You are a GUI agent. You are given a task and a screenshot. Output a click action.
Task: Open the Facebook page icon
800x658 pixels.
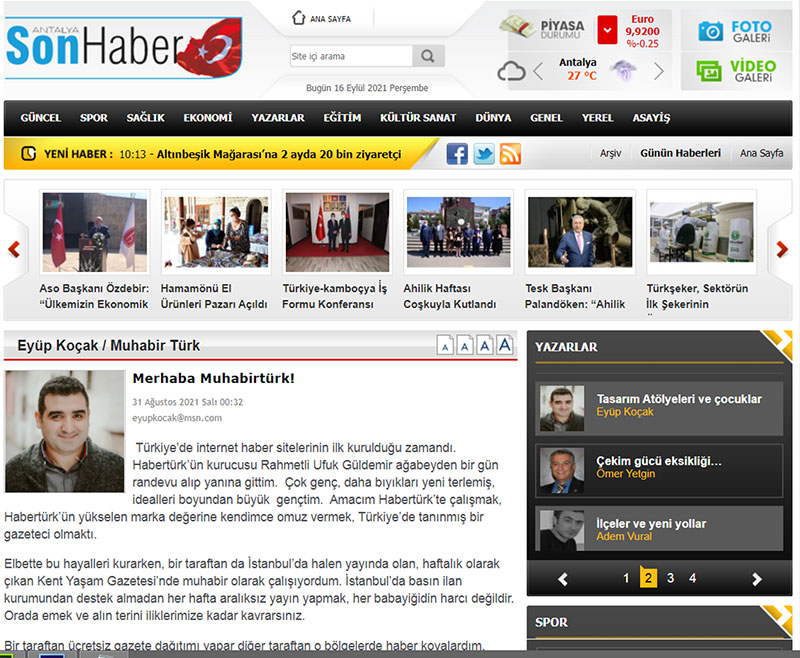tap(457, 154)
